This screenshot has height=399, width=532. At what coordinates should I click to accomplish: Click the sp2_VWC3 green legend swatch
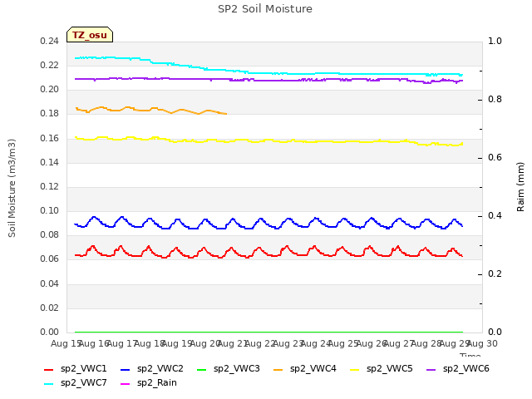201,369
